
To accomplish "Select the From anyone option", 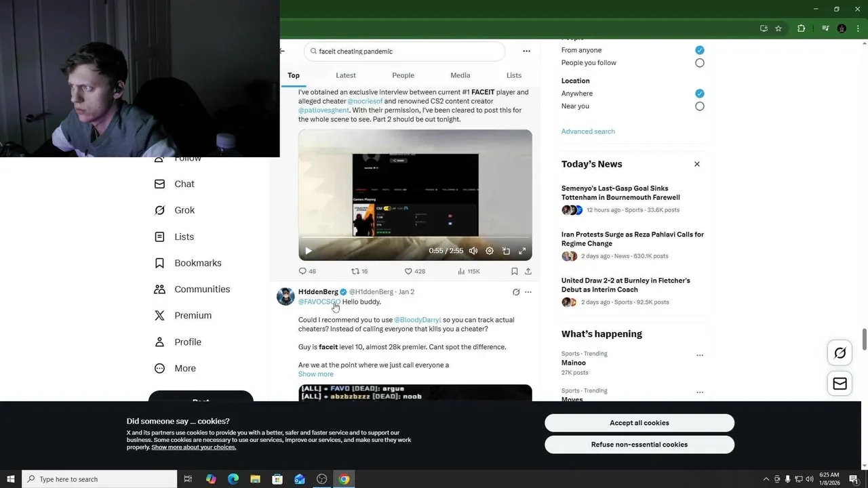I will 700,50.
